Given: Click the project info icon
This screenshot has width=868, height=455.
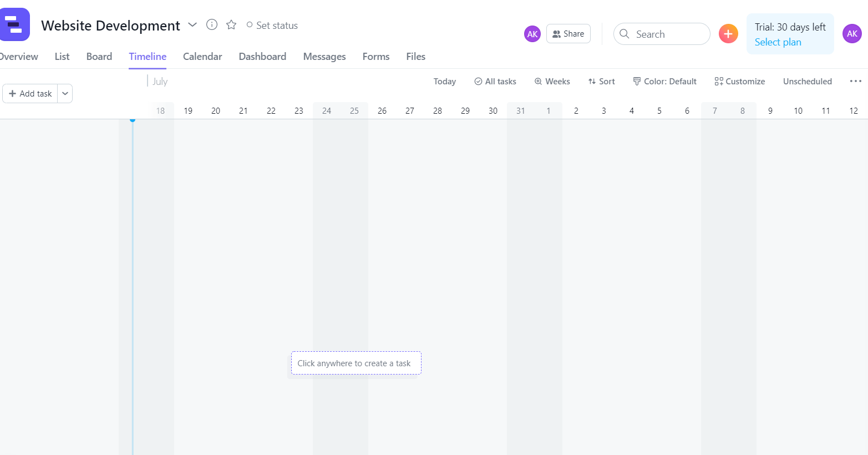Looking at the screenshot, I should 211,24.
